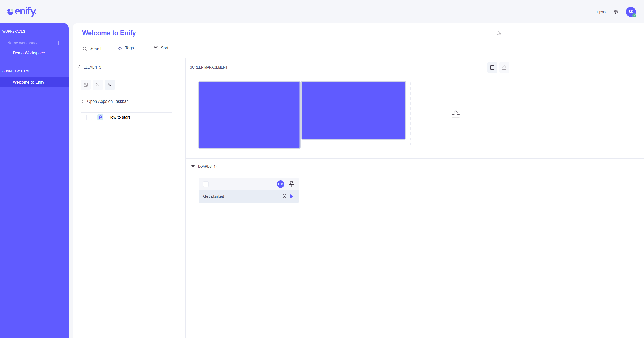Screen dimensions: 644x338
Task: Open the settings gear icon
Action: [x=616, y=12]
